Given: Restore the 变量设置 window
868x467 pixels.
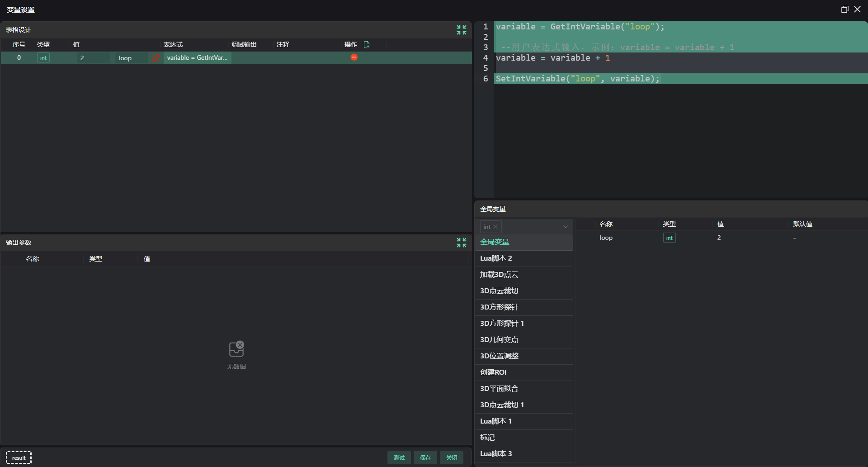Looking at the screenshot, I should pyautogui.click(x=844, y=9).
